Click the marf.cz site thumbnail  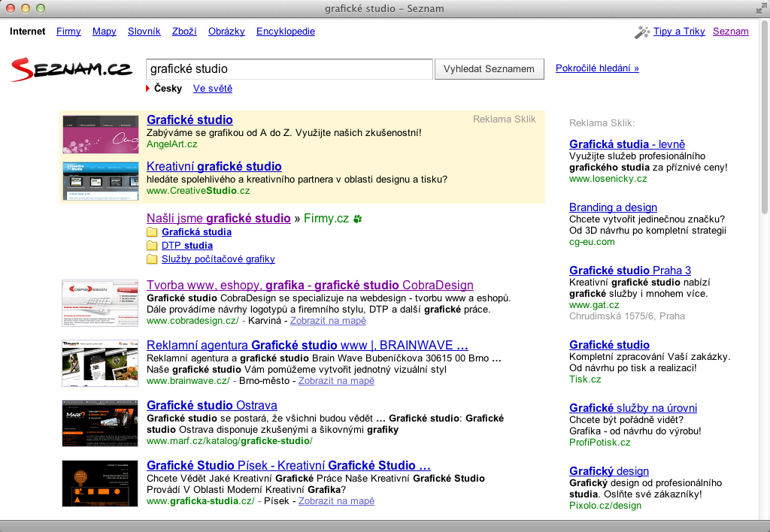(100, 423)
